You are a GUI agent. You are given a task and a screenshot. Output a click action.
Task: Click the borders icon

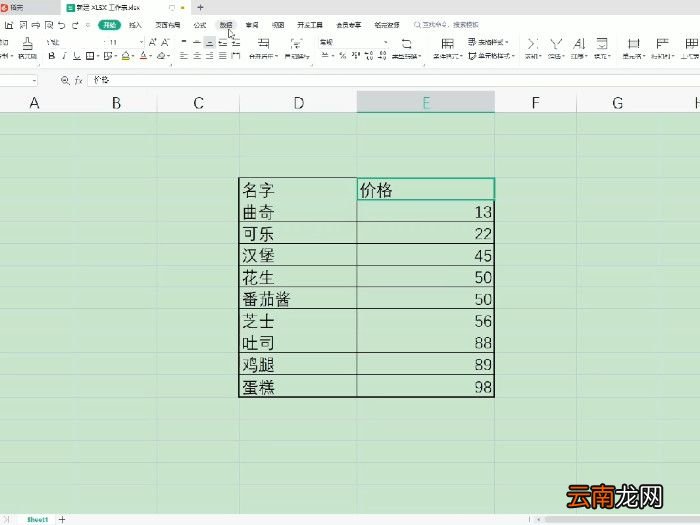click(x=90, y=56)
